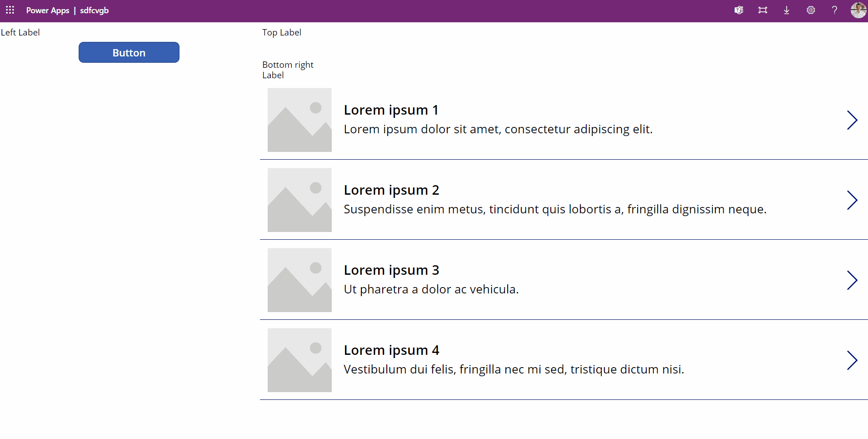Image resolution: width=868 pixels, height=439 pixels.
Task: Select the Lorem ipsum 1 image placeholder
Action: pyautogui.click(x=299, y=120)
